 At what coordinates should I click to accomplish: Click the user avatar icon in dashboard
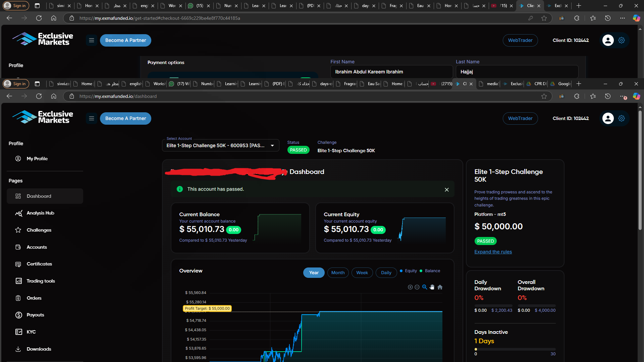[608, 118]
